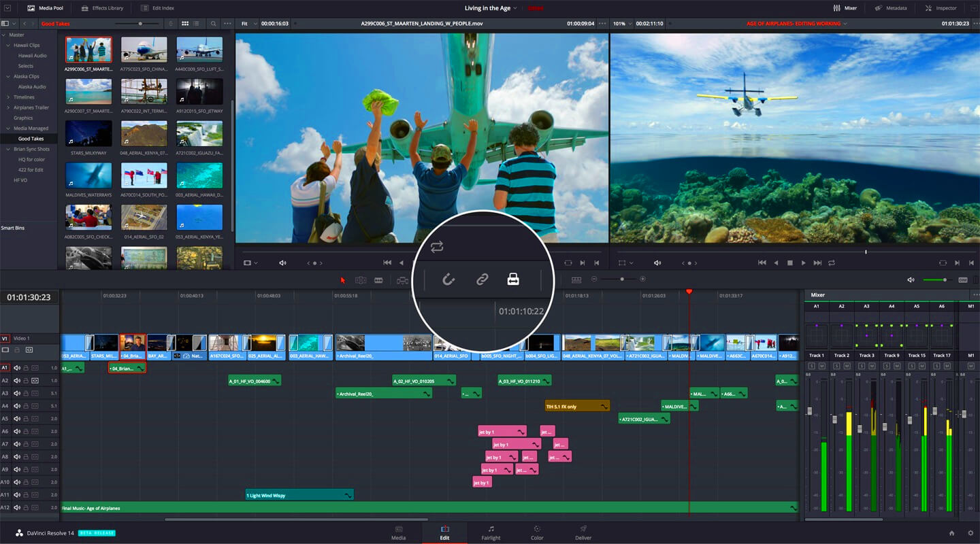Switch to the Fairlight page
980x544 pixels.
(491, 532)
